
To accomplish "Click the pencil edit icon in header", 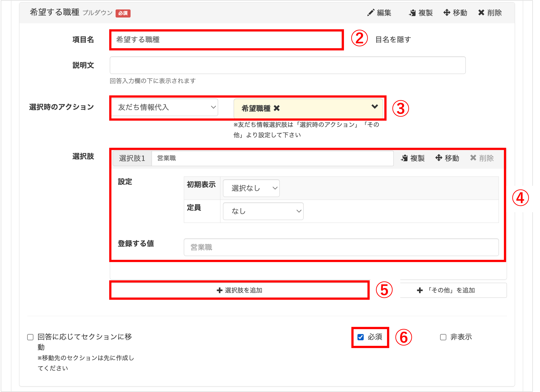I will click(x=371, y=13).
